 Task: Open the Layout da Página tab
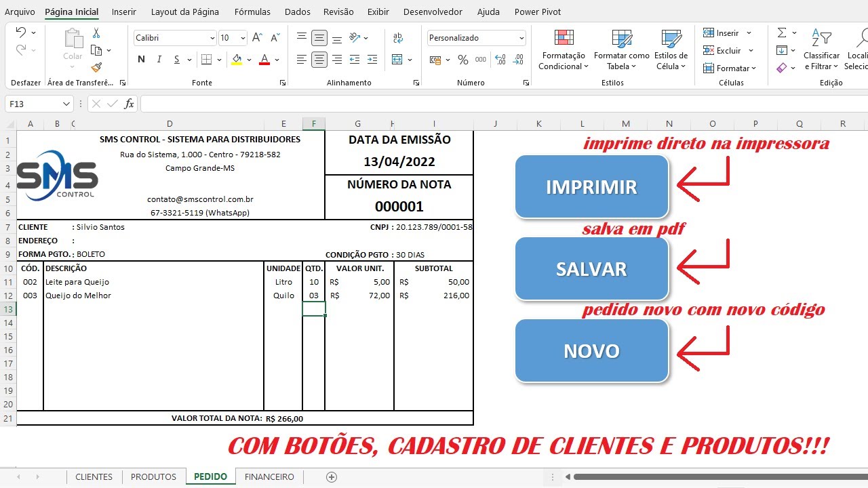[185, 12]
